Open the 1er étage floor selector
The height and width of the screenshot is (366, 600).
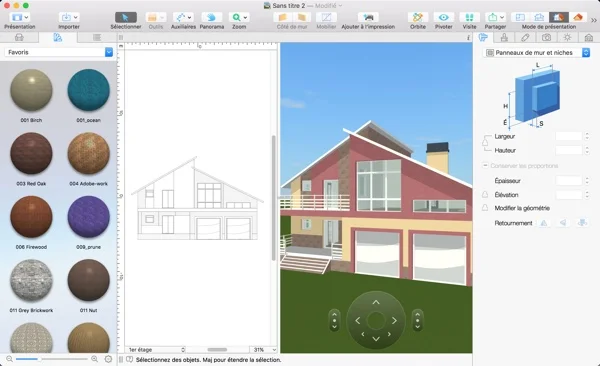156,350
